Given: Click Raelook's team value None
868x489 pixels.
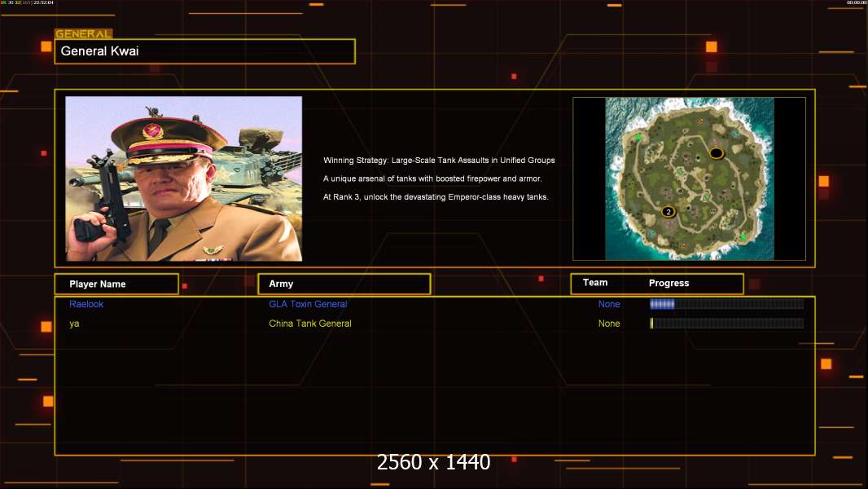Looking at the screenshot, I should tap(609, 304).
